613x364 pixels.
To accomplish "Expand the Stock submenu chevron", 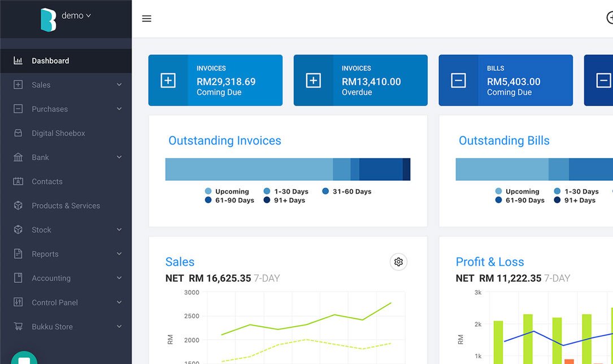I will click(x=119, y=230).
